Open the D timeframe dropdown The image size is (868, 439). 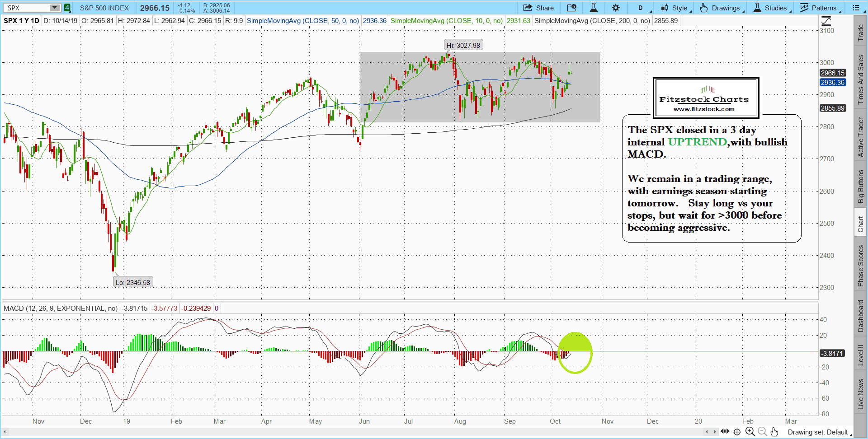pyautogui.click(x=641, y=8)
